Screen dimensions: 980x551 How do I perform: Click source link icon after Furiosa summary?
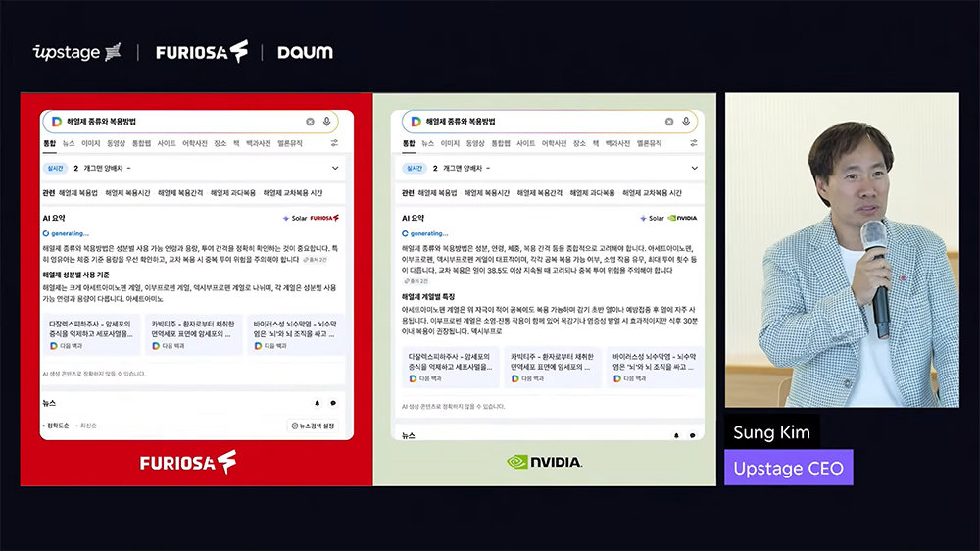point(306,260)
